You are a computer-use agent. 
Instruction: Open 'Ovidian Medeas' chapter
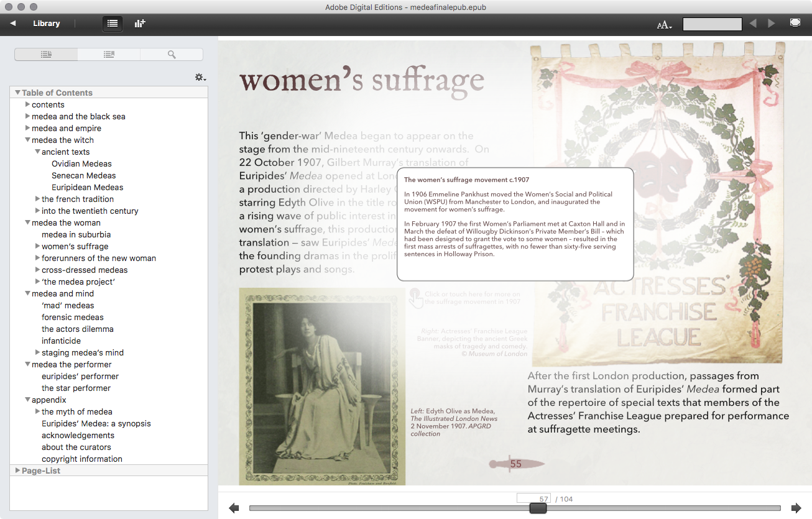[81, 163]
